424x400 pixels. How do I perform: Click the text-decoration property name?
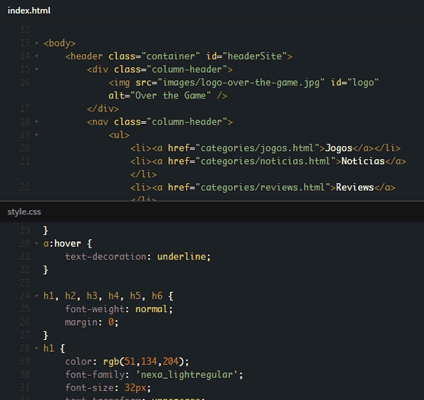click(x=105, y=257)
